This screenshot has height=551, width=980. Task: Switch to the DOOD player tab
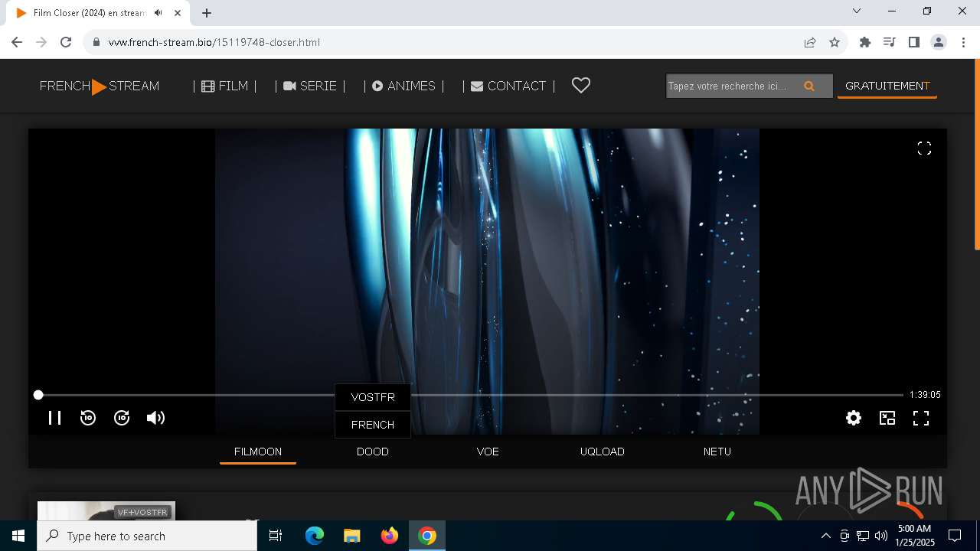point(373,452)
